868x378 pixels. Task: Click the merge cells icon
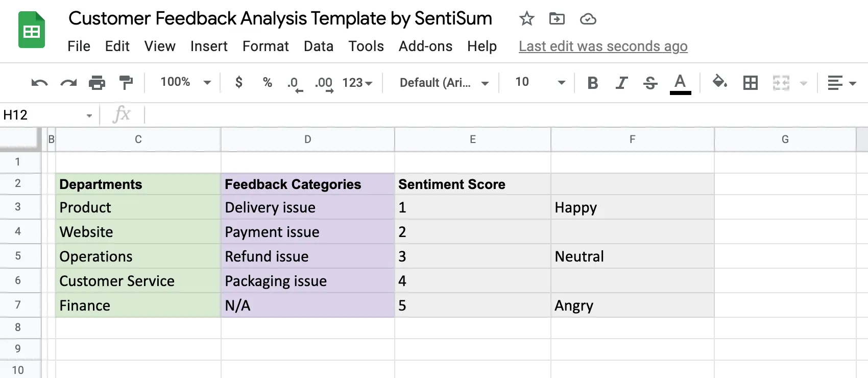click(x=781, y=83)
